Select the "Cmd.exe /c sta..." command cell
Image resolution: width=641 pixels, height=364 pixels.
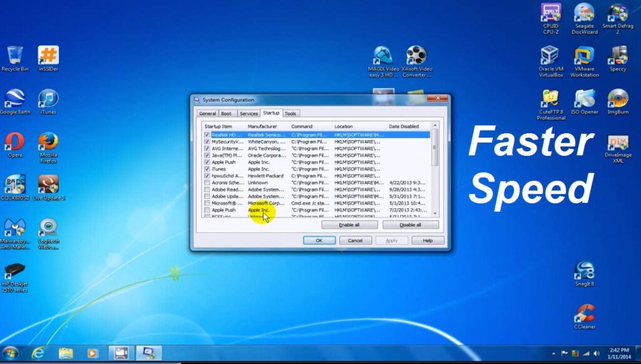click(310, 203)
